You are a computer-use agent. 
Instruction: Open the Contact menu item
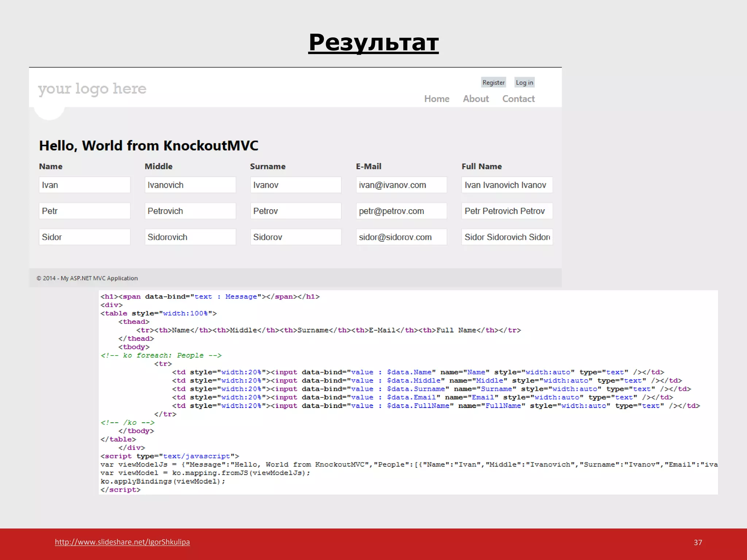click(x=518, y=99)
